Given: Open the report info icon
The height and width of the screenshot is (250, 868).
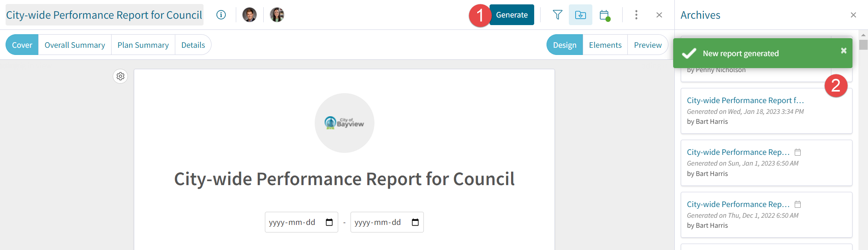Looking at the screenshot, I should click(221, 15).
